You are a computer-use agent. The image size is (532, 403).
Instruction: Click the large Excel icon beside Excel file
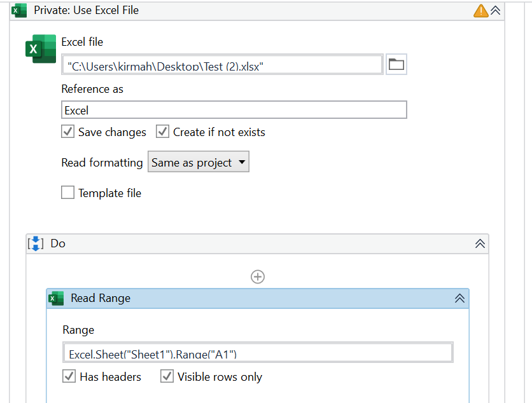coord(41,50)
